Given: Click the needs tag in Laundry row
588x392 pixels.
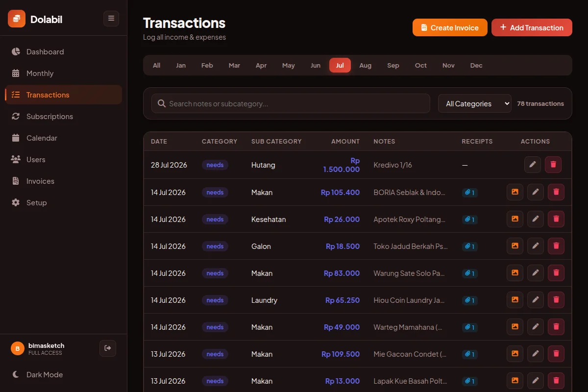Looking at the screenshot, I should 215,300.
